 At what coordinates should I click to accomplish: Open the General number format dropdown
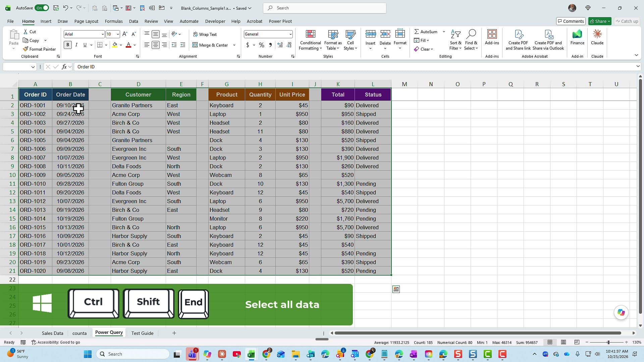tap(290, 34)
